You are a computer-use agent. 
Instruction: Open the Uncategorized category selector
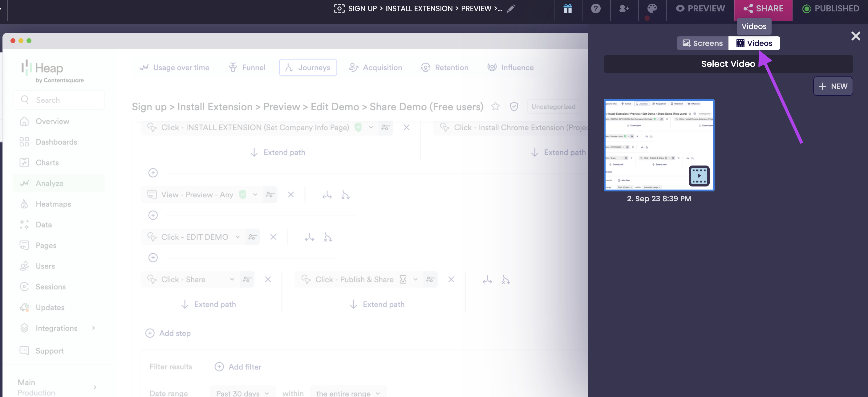pyautogui.click(x=554, y=107)
